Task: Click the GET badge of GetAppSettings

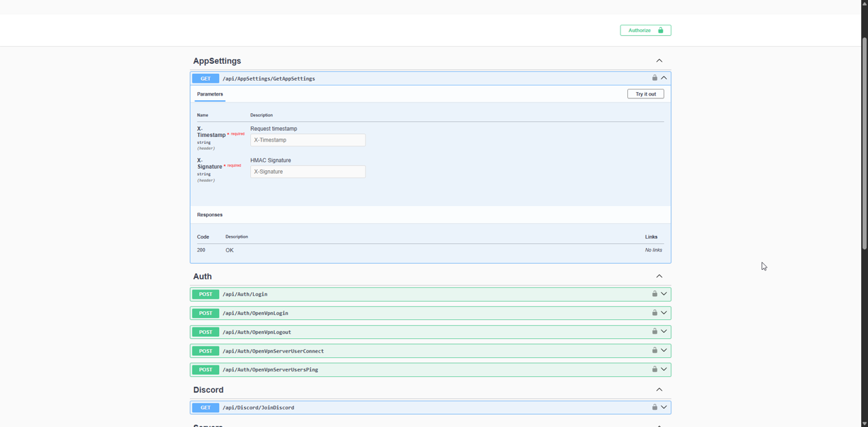Action: tap(205, 79)
